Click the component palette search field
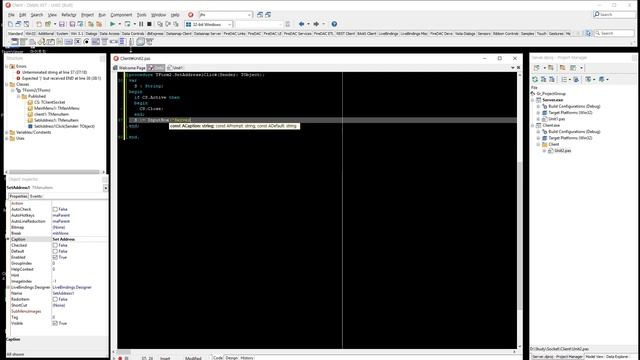 coord(614,33)
